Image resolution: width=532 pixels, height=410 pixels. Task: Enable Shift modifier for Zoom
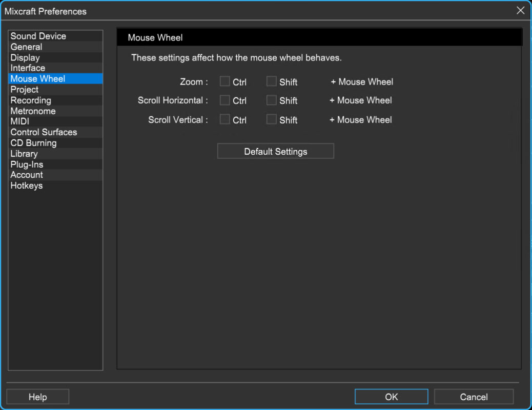click(272, 81)
